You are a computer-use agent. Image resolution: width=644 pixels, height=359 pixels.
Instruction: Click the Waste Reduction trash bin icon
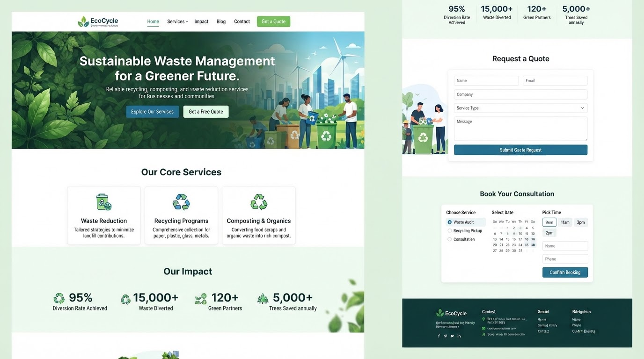click(104, 202)
